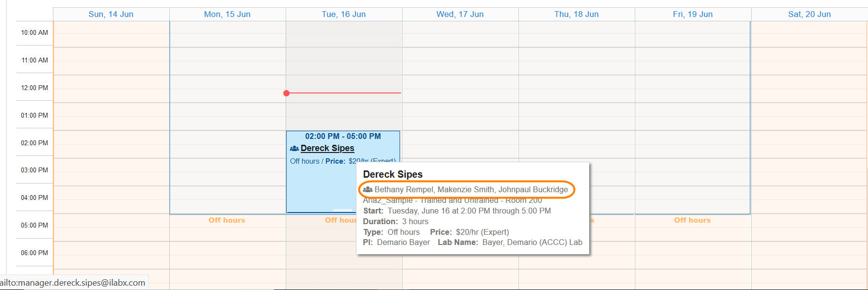
Task: Click the Bethany Rempel participant list in the tooltip
Action: (x=471, y=190)
